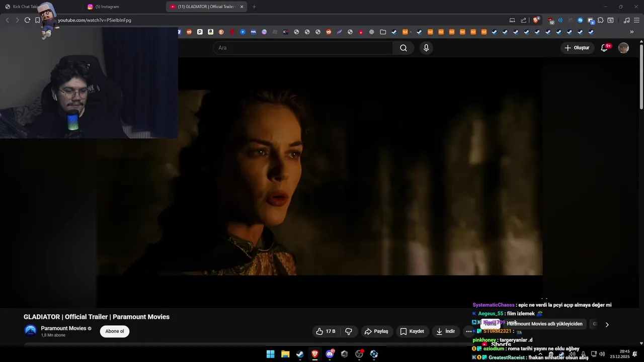Open Brave browser taskbar icon
Image resolution: width=644 pixels, height=362 pixels.
315,354
